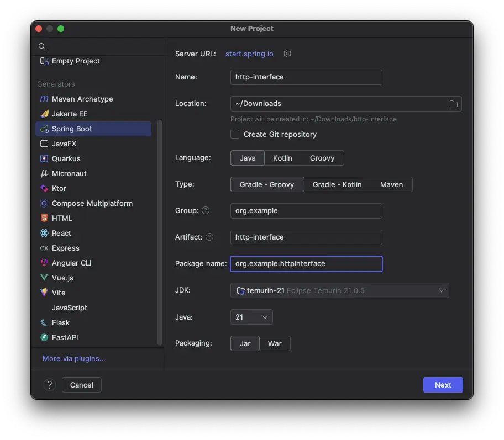Viewport: 504px width, 440px height.
Task: Click the HTML5 icon
Action: click(44, 218)
